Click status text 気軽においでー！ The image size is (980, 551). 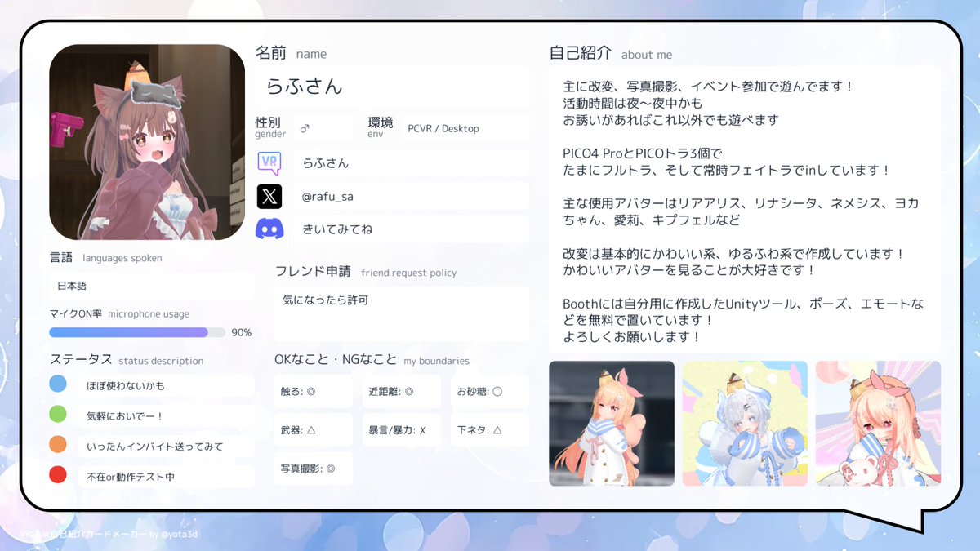(x=126, y=415)
